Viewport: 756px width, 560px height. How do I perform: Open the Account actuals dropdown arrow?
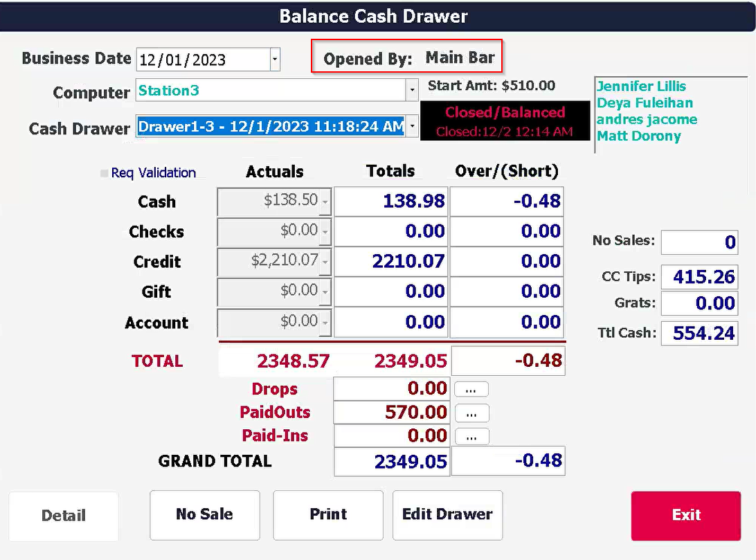click(325, 323)
